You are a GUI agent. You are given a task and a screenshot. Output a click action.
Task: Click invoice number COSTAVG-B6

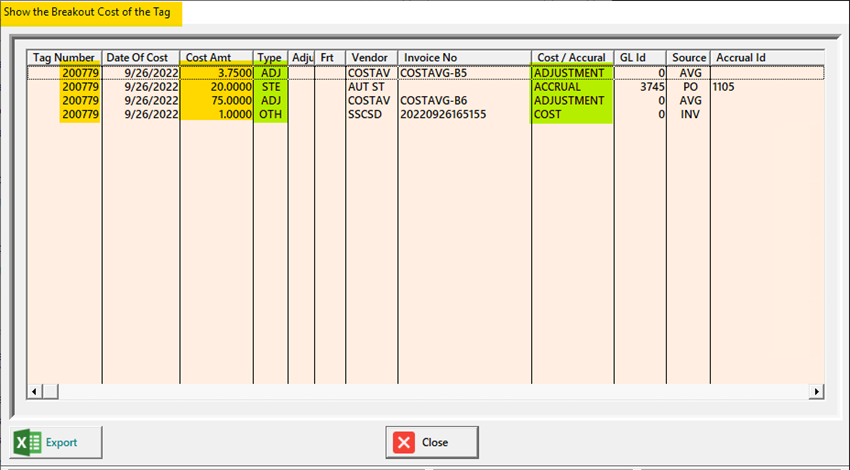(433, 101)
